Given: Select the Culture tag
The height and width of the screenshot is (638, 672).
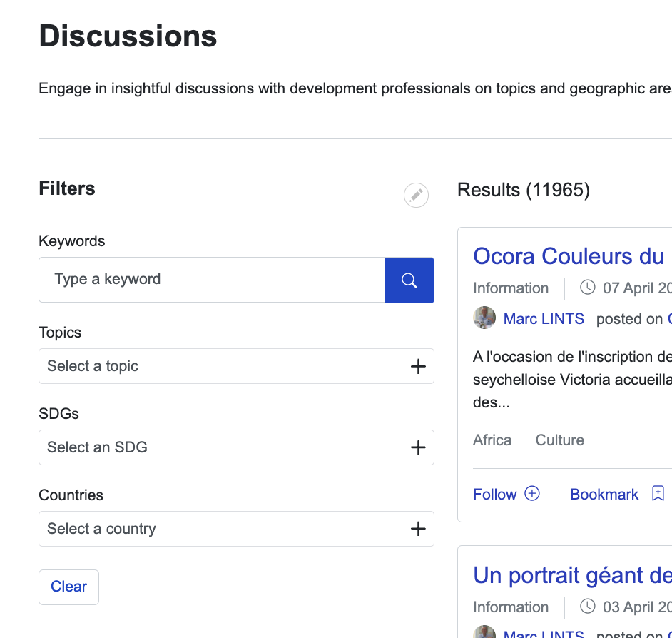Looking at the screenshot, I should [559, 440].
